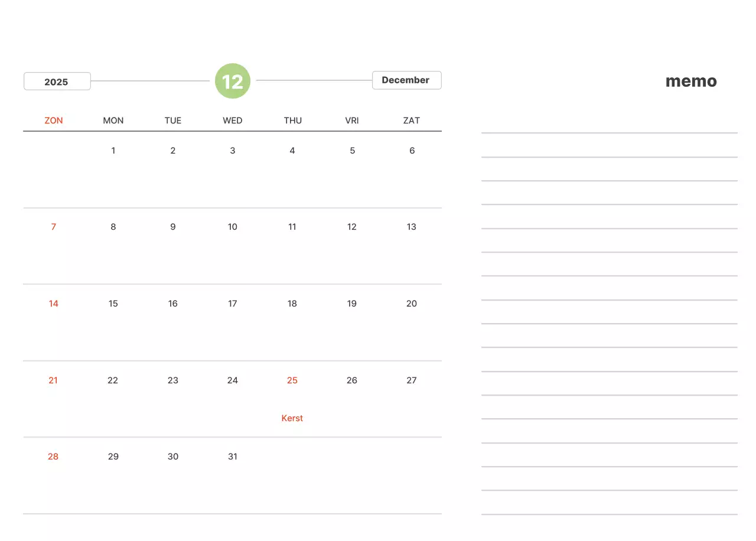This screenshot has height=541, width=756.
Task: Click date 31, the last day
Action: (x=233, y=457)
